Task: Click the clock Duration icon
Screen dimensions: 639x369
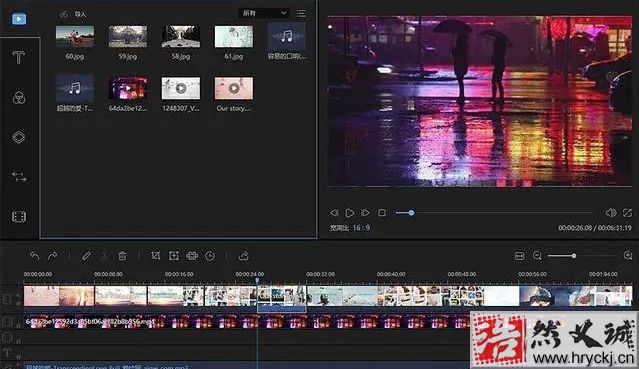Action: tap(210, 256)
